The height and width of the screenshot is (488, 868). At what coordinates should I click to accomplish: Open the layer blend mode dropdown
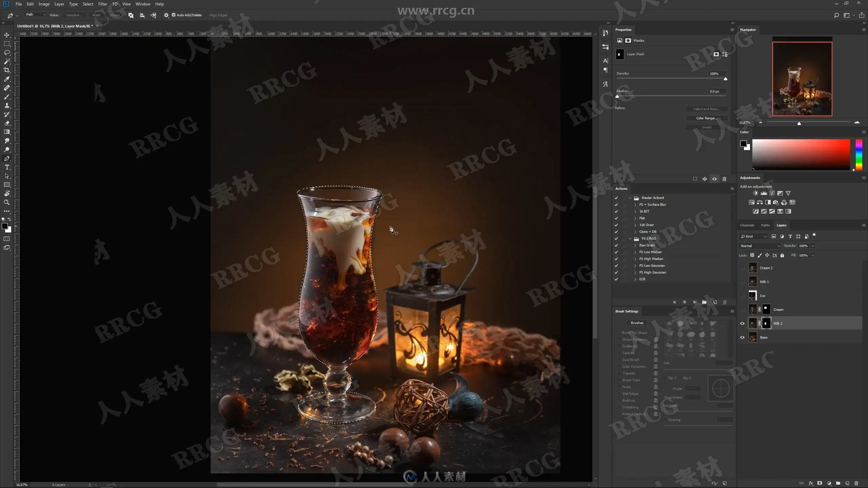[760, 246]
